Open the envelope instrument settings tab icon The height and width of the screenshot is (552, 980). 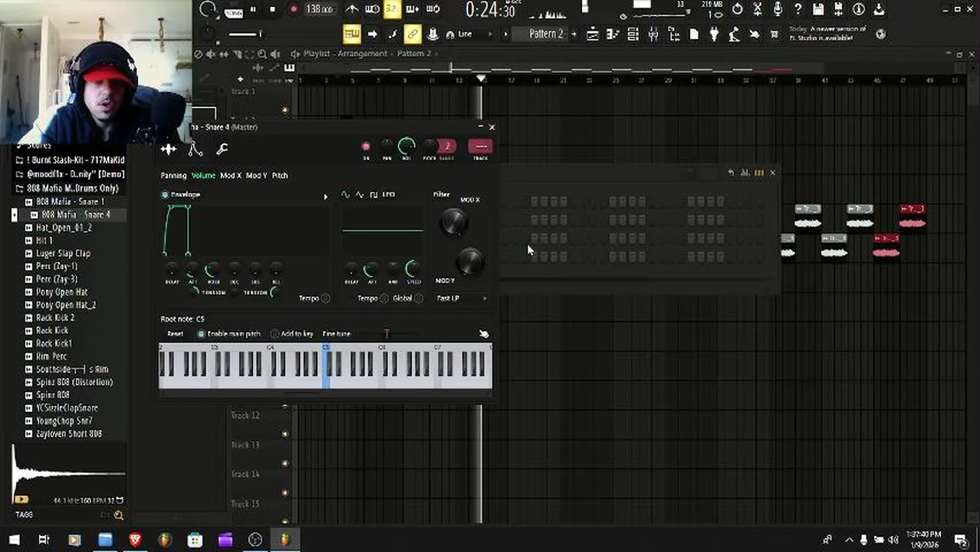[x=196, y=149]
